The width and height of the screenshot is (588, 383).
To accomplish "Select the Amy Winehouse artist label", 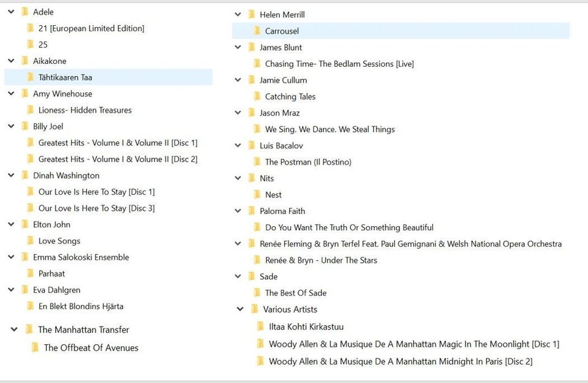I will click(x=62, y=94).
